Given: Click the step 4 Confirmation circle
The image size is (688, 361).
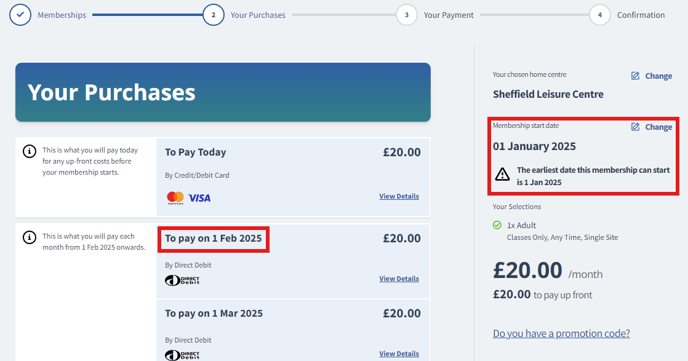Looking at the screenshot, I should click(x=599, y=15).
